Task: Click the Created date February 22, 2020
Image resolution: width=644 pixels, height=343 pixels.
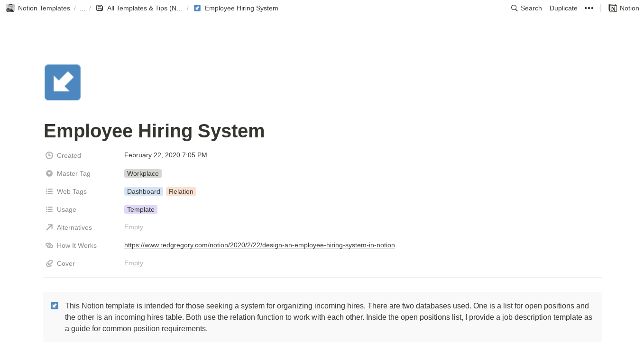Action: [166, 155]
